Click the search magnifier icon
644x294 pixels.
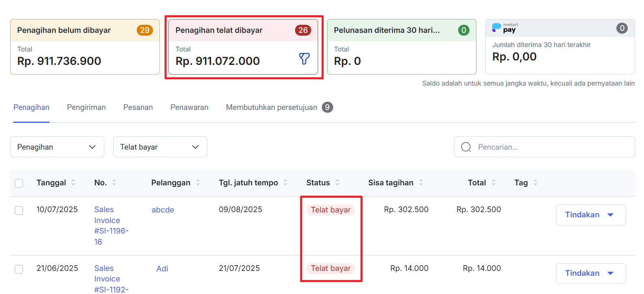[x=466, y=147]
